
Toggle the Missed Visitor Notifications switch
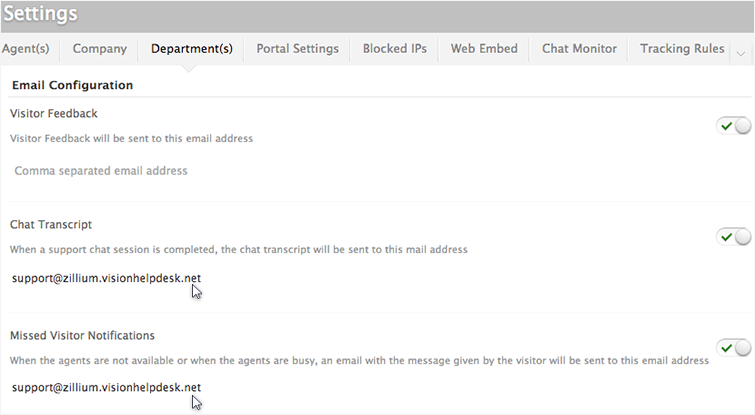(x=733, y=348)
